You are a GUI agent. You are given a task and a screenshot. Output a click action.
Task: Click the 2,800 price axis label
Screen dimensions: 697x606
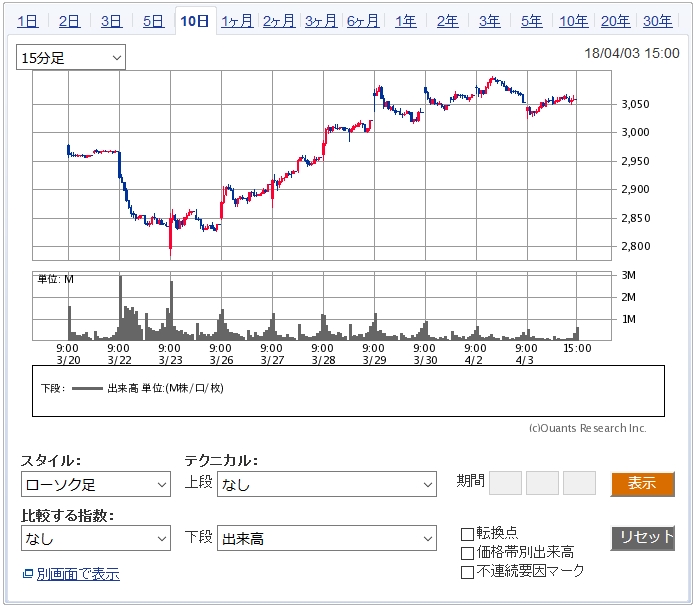tap(635, 246)
